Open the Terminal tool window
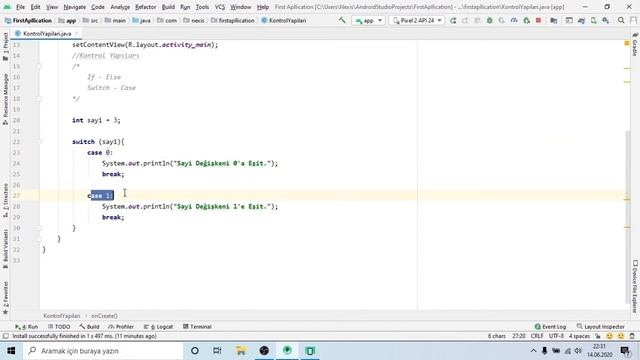This screenshot has width=640, height=360. 197,327
